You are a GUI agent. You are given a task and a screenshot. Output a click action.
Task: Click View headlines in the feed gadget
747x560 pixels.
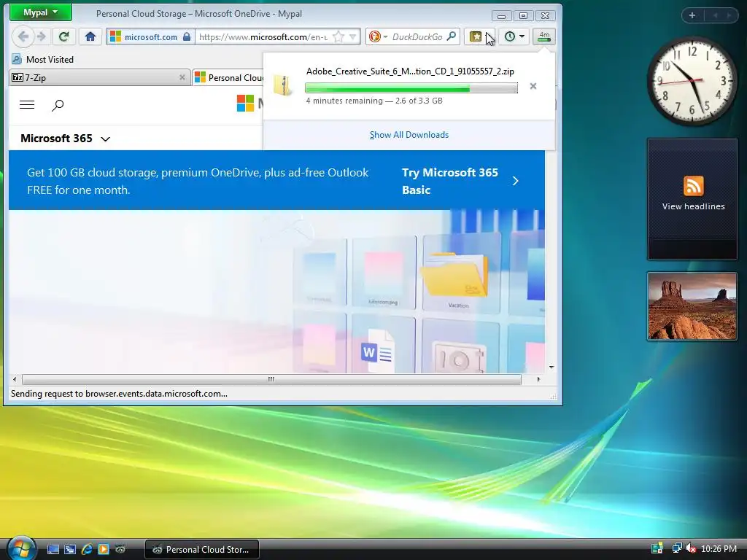point(693,206)
